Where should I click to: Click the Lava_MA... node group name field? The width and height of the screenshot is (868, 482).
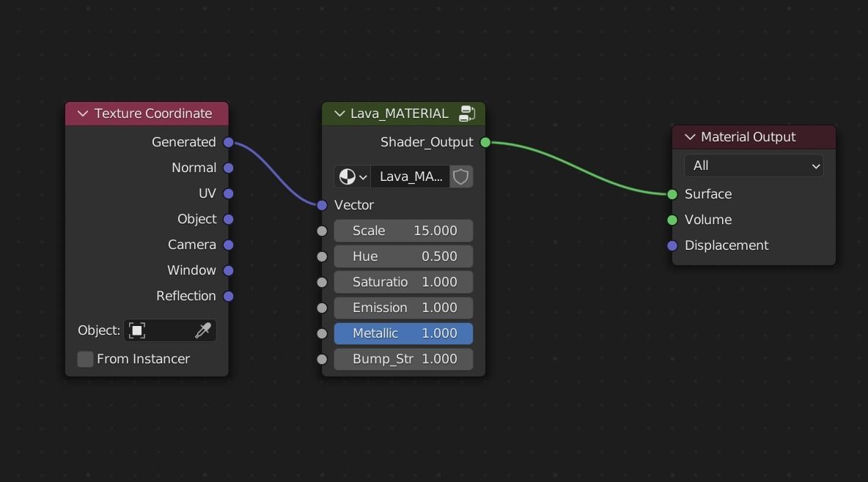(x=411, y=177)
